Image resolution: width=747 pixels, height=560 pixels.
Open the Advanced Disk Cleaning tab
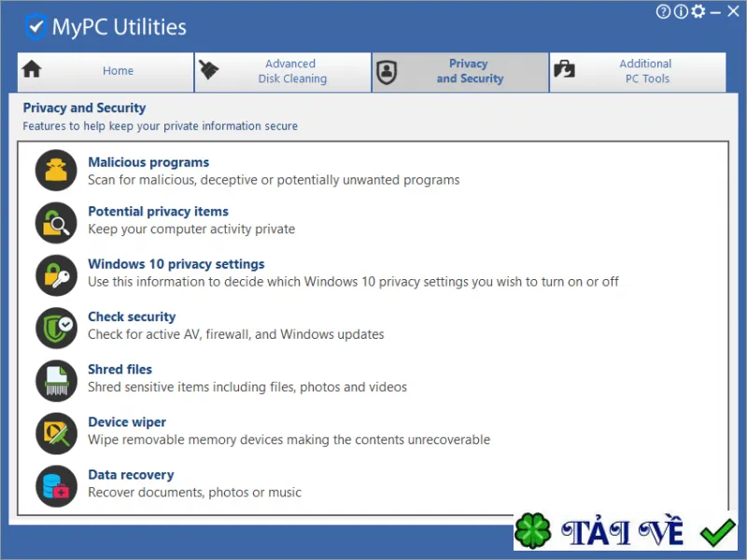tap(283, 72)
